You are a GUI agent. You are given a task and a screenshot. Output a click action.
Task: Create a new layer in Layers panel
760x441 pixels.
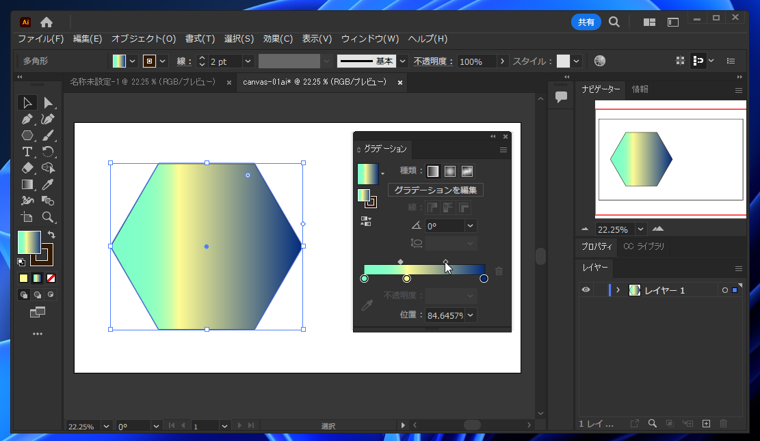pyautogui.click(x=706, y=424)
